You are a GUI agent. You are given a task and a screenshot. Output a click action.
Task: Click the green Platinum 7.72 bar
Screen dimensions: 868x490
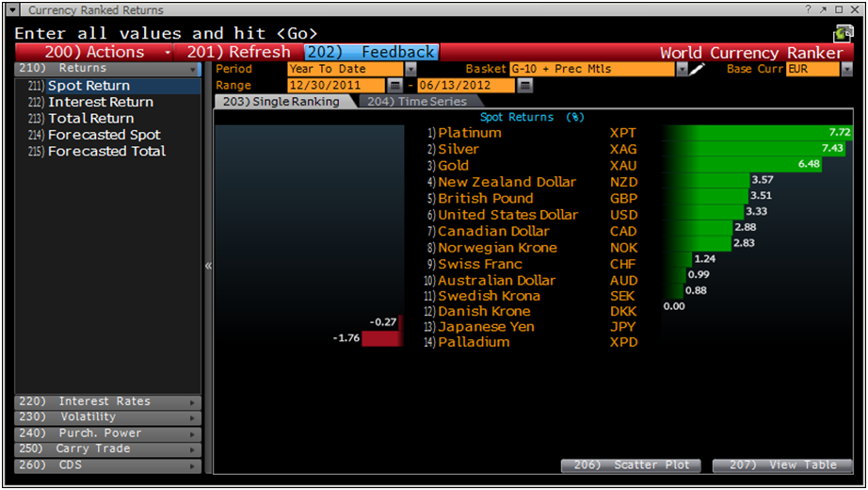pyautogui.click(x=757, y=133)
